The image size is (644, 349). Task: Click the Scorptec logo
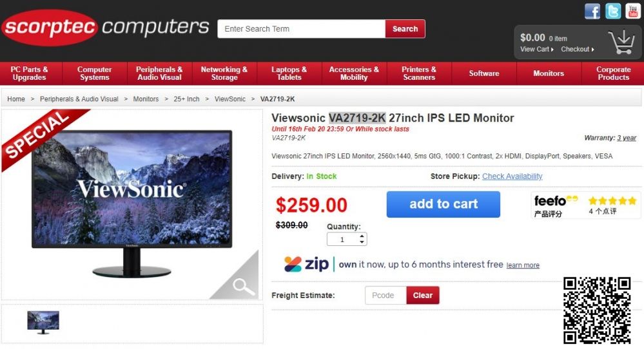pyautogui.click(x=105, y=28)
